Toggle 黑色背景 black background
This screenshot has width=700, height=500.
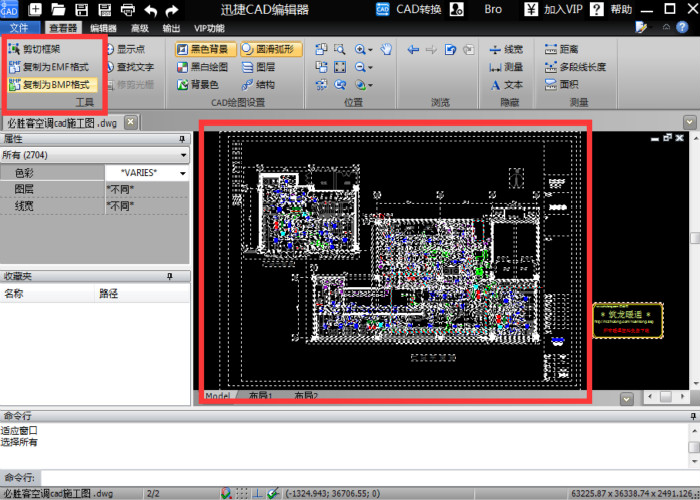[x=206, y=49]
